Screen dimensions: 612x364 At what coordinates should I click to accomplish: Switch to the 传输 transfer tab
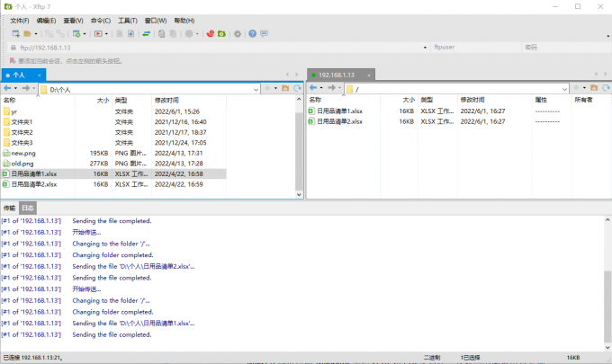pyautogui.click(x=9, y=209)
